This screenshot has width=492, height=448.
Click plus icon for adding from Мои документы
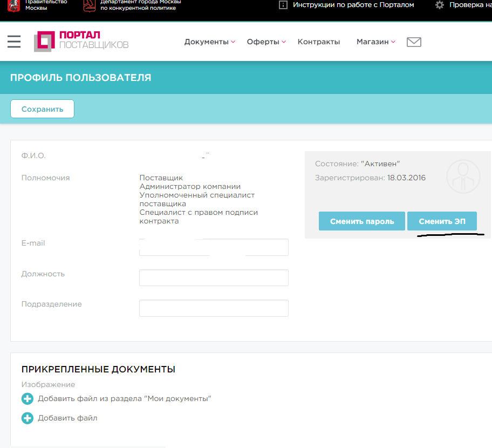(27, 399)
